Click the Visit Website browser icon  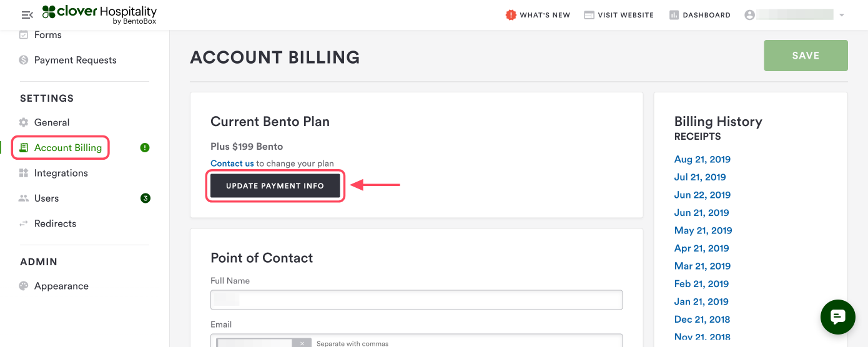click(589, 15)
